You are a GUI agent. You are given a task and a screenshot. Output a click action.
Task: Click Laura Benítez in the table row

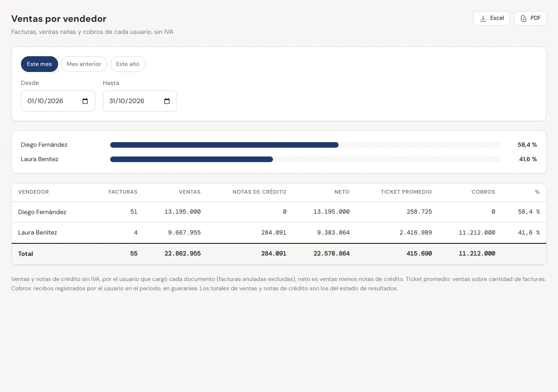coord(38,233)
